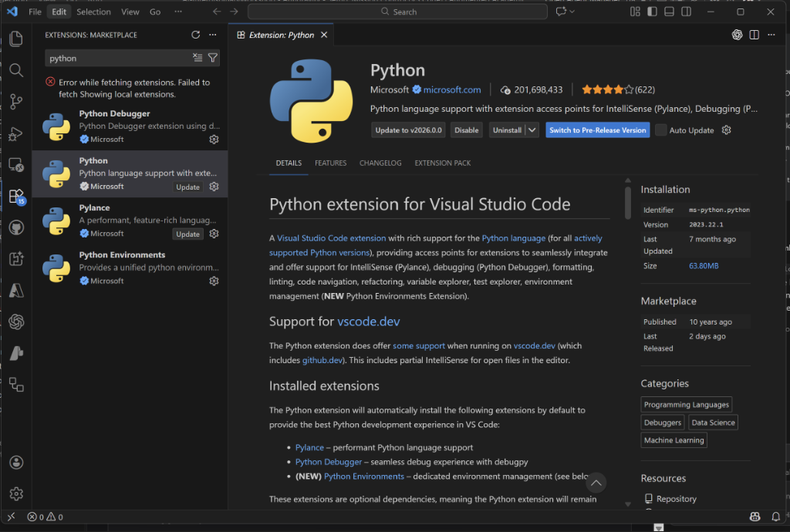Open the Explorer view in activity bar

(16, 39)
